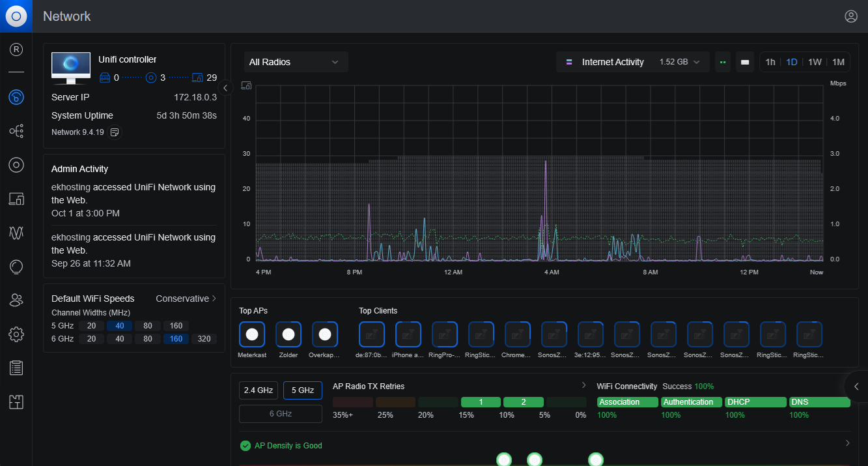
Task: Select the Insights waveform icon in the sidebar
Action: click(16, 233)
